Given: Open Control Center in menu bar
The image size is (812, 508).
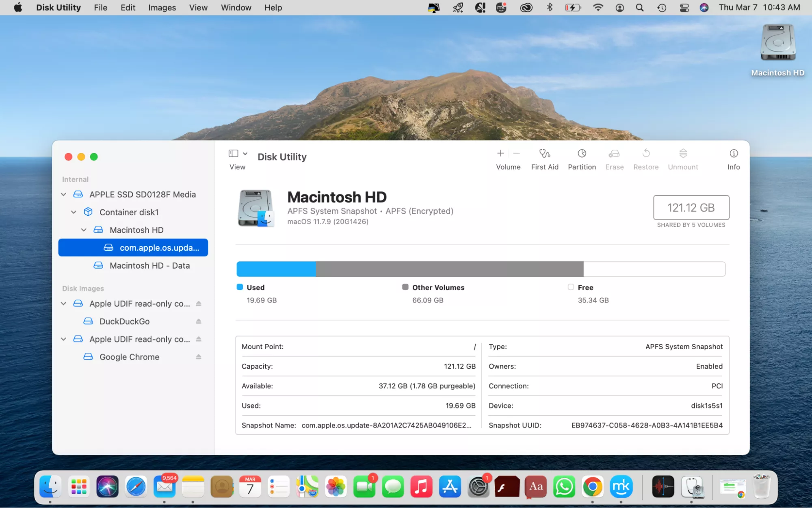Looking at the screenshot, I should pos(684,7).
